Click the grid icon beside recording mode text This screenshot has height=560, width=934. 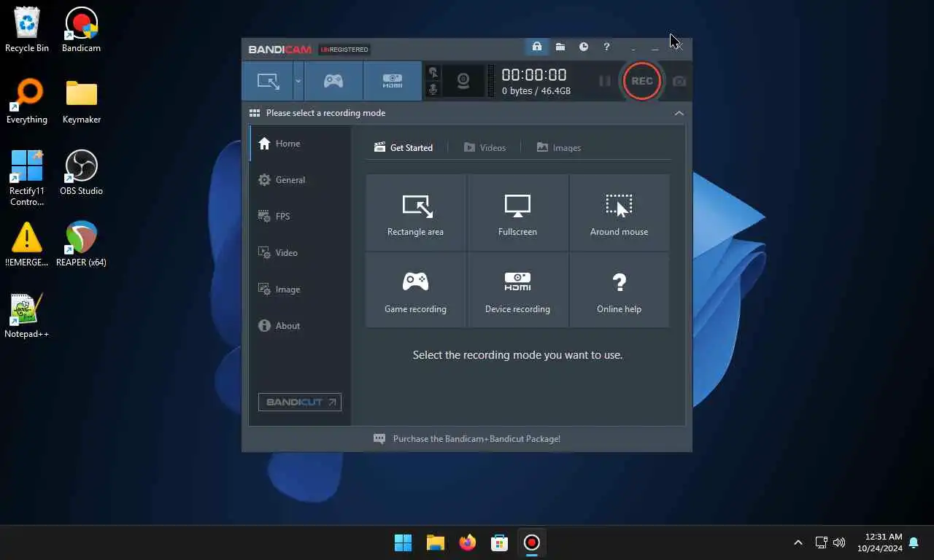pyautogui.click(x=255, y=113)
